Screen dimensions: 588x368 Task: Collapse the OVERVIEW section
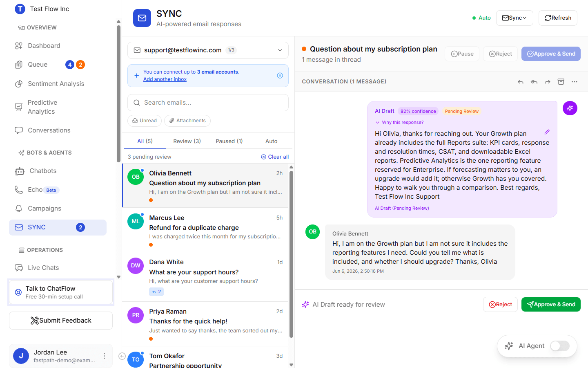pos(38,28)
